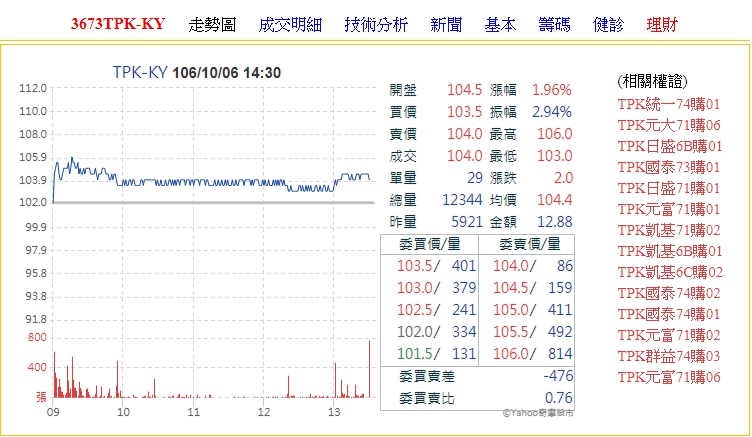Click the 成交 price 104.0
Viewport: 752px width, 437px height.
click(x=464, y=156)
